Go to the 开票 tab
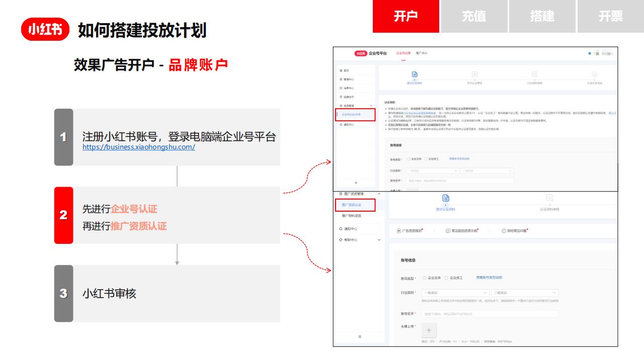Image resolution: width=644 pixels, height=362 pixels. coord(610,16)
